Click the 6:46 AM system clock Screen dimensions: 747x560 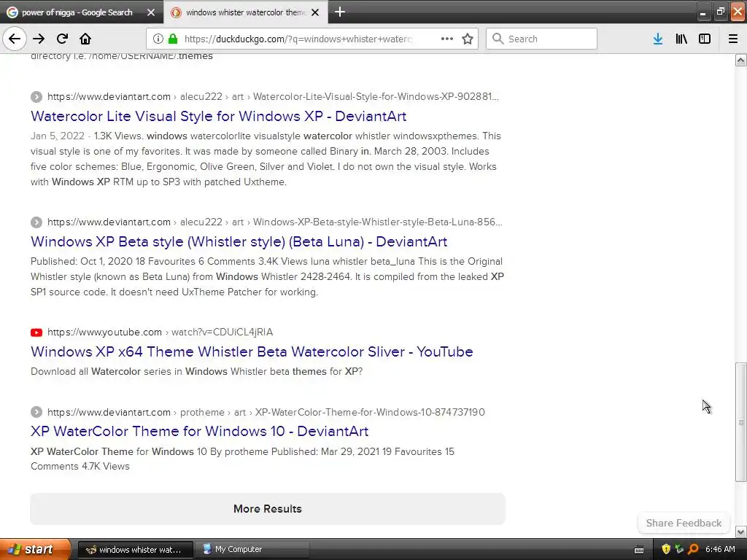(720, 549)
